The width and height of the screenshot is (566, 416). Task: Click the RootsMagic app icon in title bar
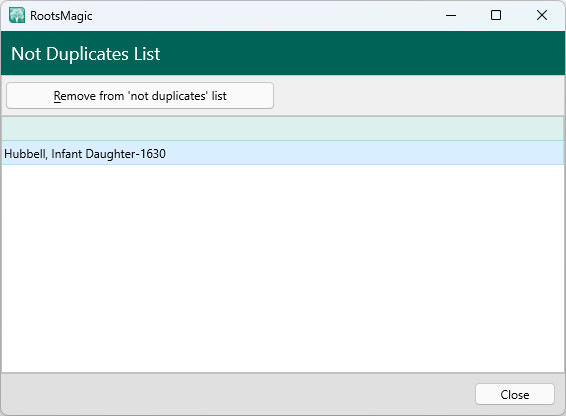click(17, 16)
